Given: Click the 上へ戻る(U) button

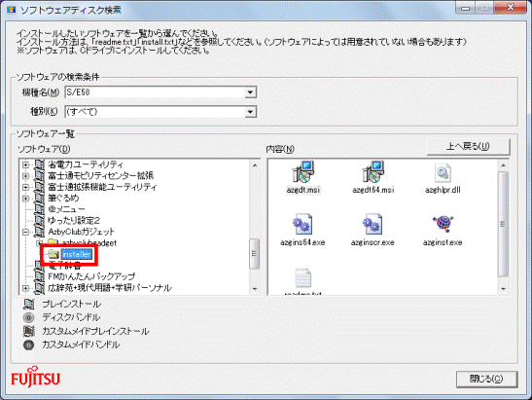Looking at the screenshot, I should (x=468, y=146).
